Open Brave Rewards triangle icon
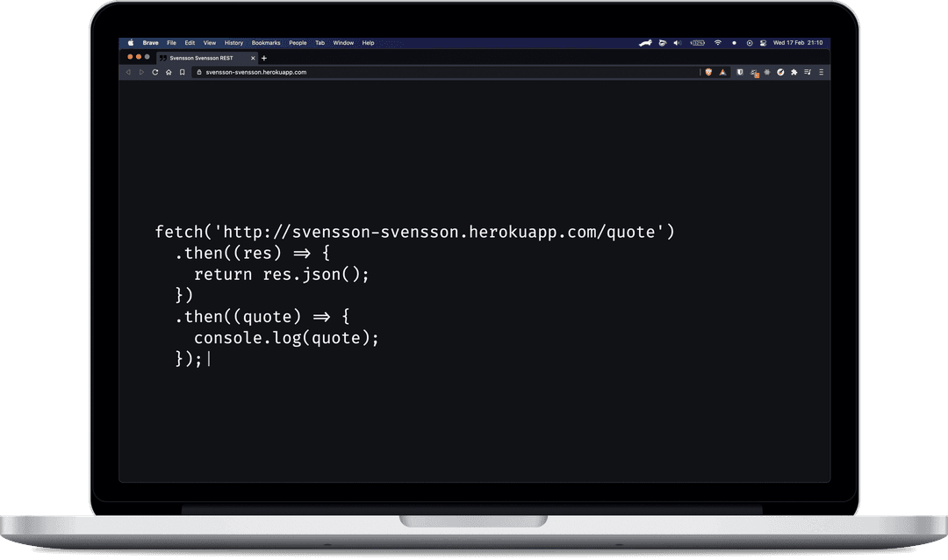Screen dimensions: 948x560 click(x=722, y=72)
